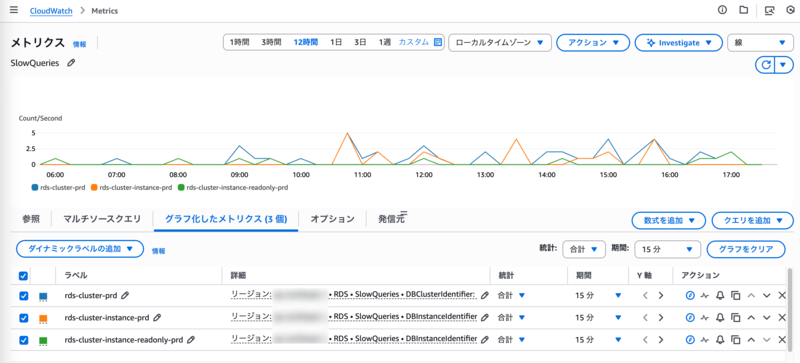Change statistic 合計 in rds-cluster-prd row
The image size is (800, 363).
(511, 295)
